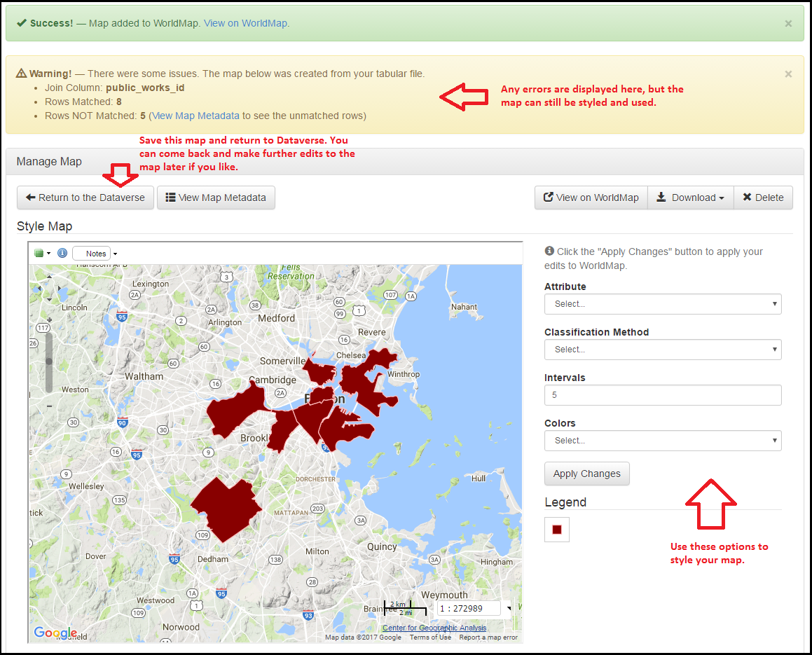The height and width of the screenshot is (655, 812).
Task: Click the green map layers icon
Action: click(x=39, y=254)
